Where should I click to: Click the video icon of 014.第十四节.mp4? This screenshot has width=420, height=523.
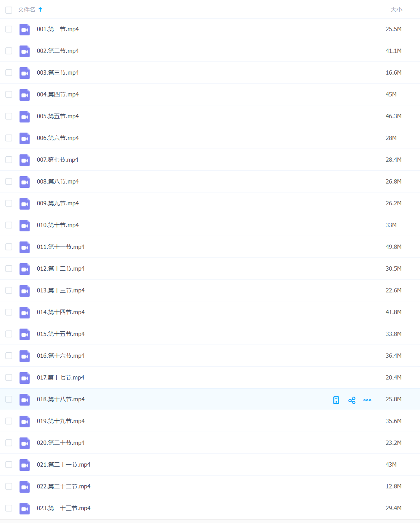click(x=24, y=313)
